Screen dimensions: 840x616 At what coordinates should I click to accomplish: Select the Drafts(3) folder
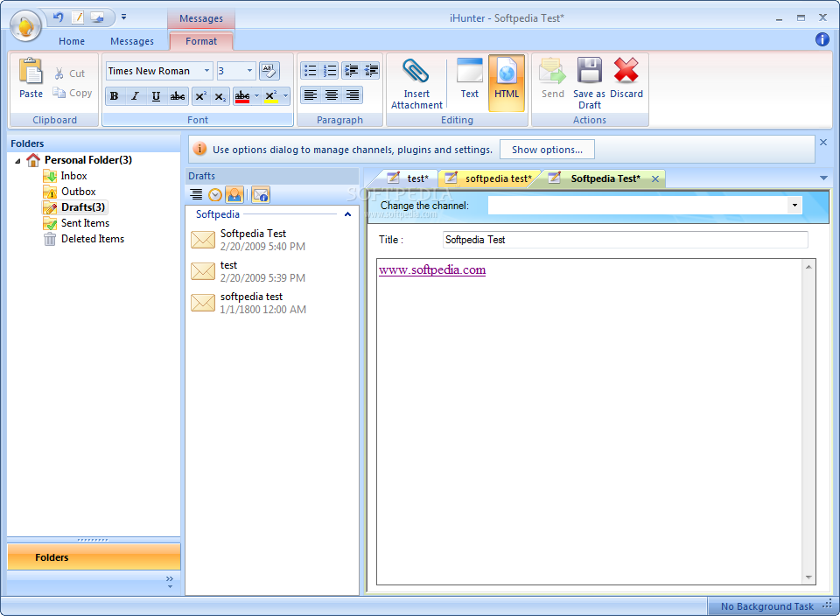pos(82,207)
